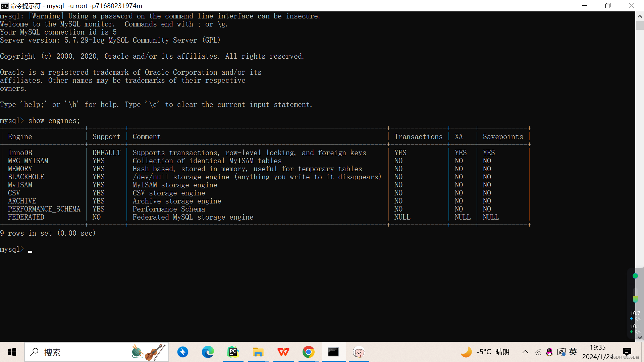The height and width of the screenshot is (362, 644).
Task: Toggle the 英 input language indicator
Action: (573, 352)
